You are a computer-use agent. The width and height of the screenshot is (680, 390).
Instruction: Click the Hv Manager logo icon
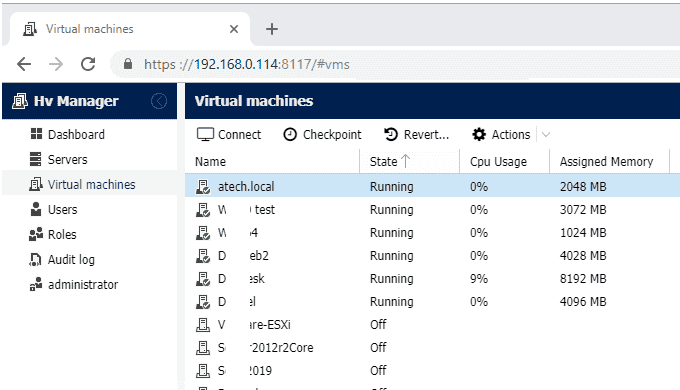(20, 101)
